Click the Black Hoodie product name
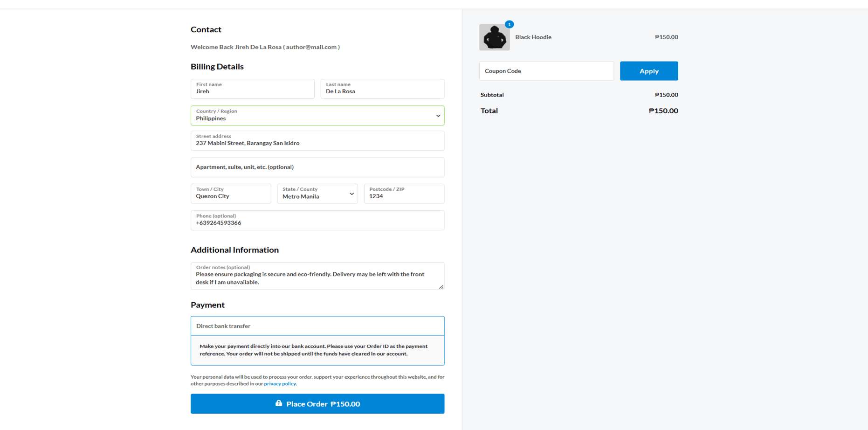The image size is (868, 430). (533, 37)
